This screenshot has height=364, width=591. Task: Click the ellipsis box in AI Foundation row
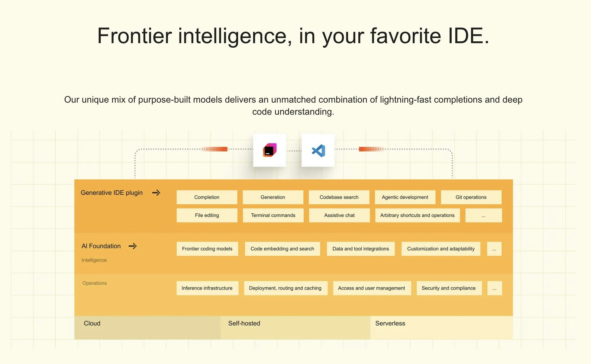494,249
